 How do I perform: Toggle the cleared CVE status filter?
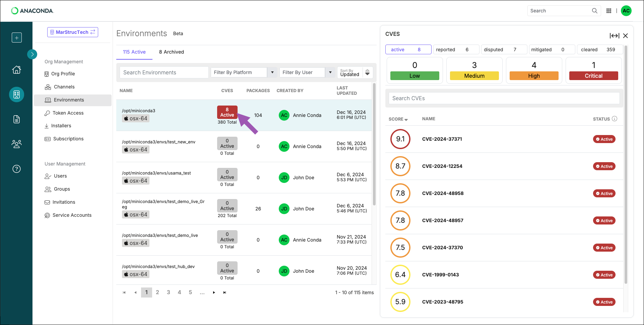(599, 50)
